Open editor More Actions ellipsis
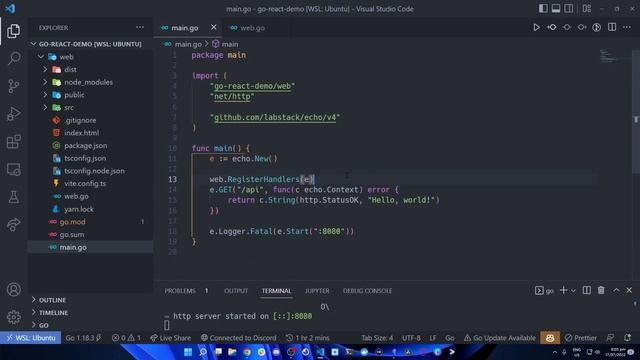The height and width of the screenshot is (360, 640). [x=627, y=27]
